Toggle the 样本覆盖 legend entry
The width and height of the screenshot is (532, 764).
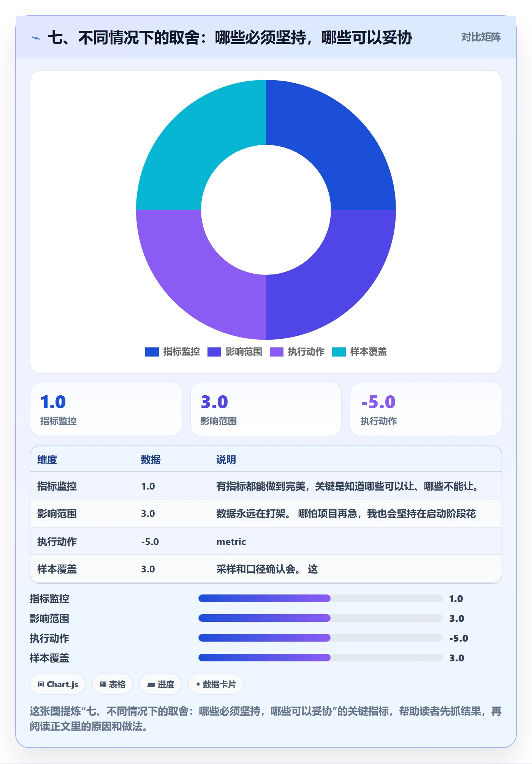click(359, 352)
